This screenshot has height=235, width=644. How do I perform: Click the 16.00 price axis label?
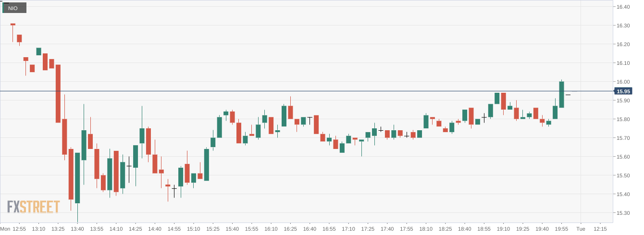point(623,82)
